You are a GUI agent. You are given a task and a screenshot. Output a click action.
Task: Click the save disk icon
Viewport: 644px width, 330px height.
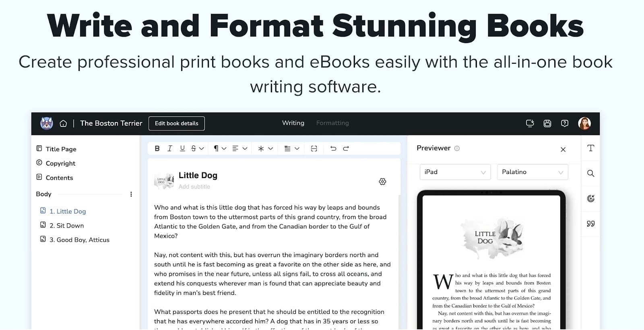tap(547, 123)
